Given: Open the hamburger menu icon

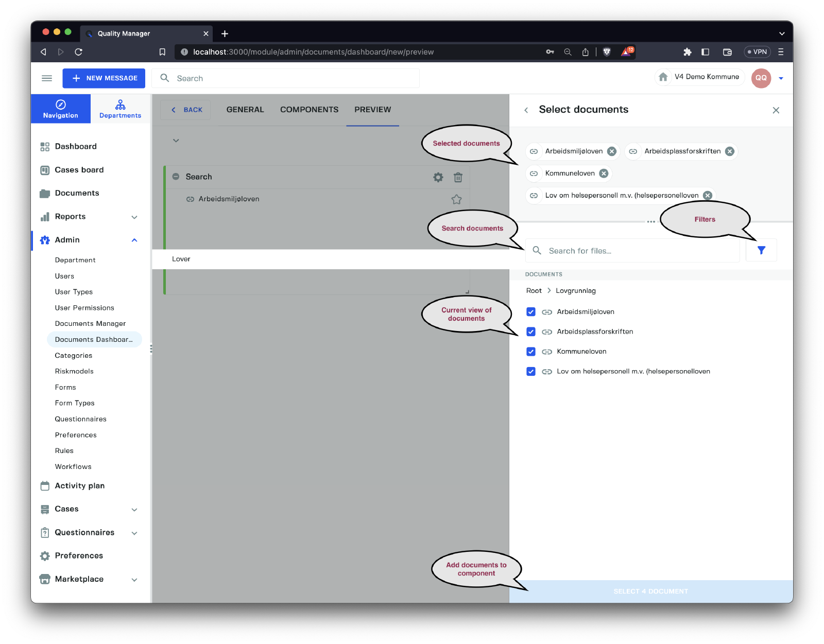Looking at the screenshot, I should point(47,78).
